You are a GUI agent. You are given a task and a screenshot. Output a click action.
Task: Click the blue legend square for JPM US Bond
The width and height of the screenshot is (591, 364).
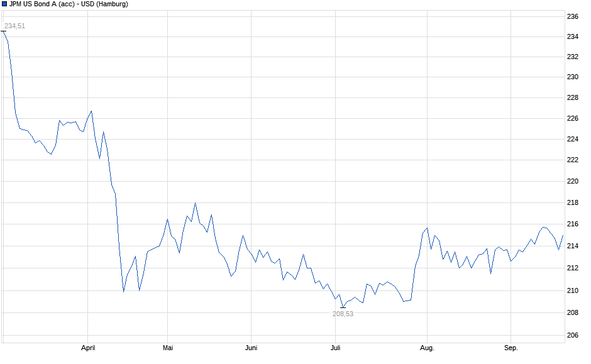[x=4, y=4]
